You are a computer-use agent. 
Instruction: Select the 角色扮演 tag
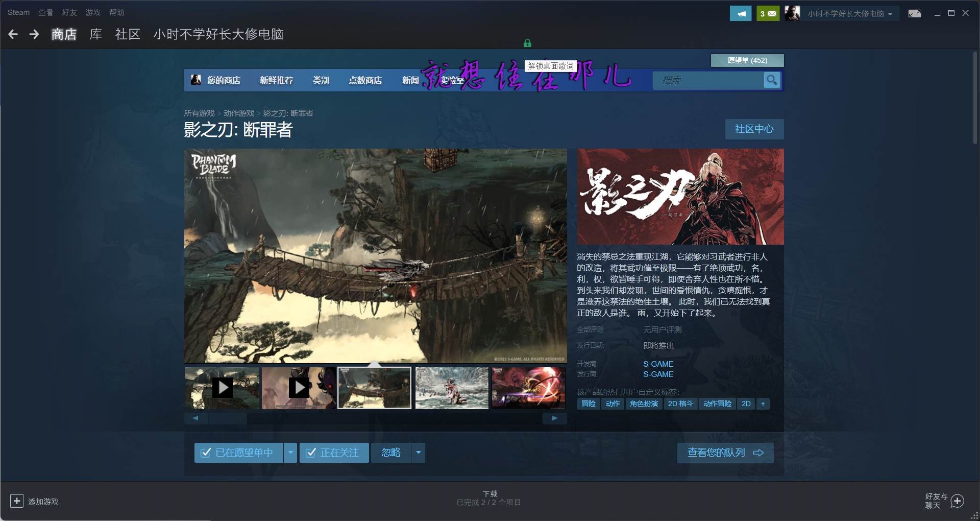tap(644, 404)
